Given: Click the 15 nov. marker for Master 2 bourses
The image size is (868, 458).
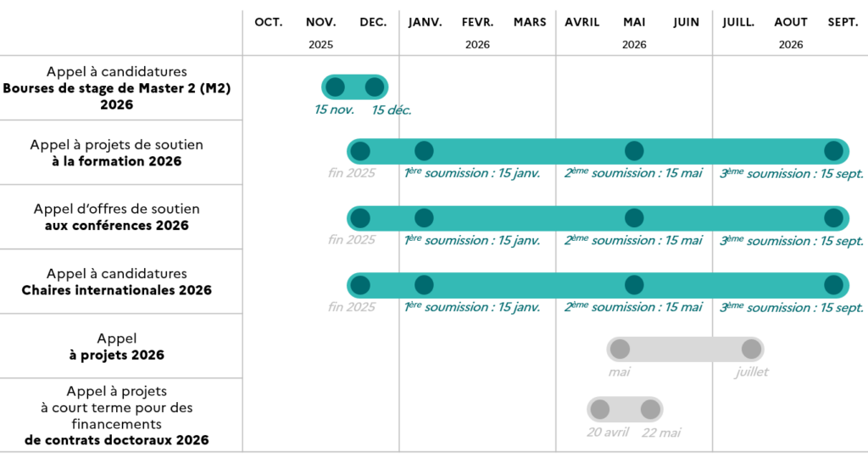Looking at the screenshot, I should tap(335, 87).
